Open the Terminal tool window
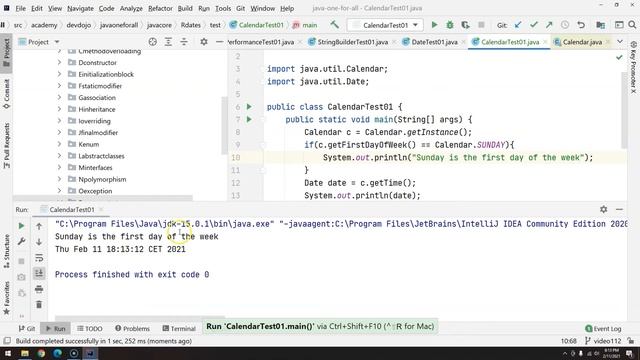640x360 pixels. 179,328
